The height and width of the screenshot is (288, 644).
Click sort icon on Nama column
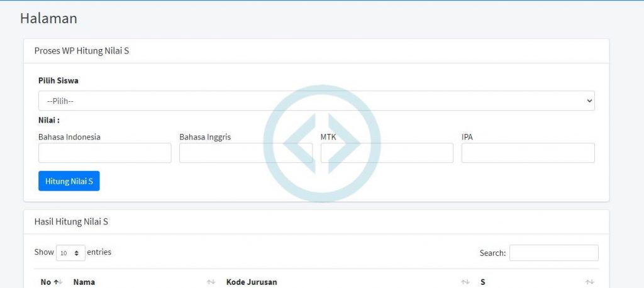(211, 282)
